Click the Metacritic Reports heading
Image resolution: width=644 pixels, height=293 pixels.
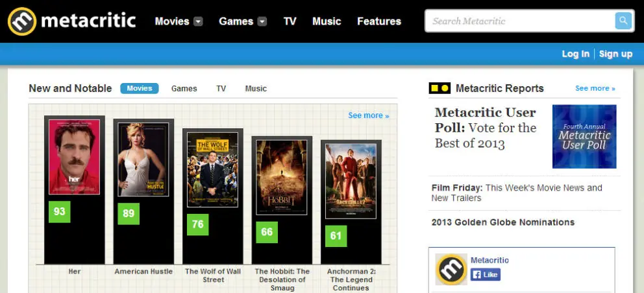click(499, 88)
